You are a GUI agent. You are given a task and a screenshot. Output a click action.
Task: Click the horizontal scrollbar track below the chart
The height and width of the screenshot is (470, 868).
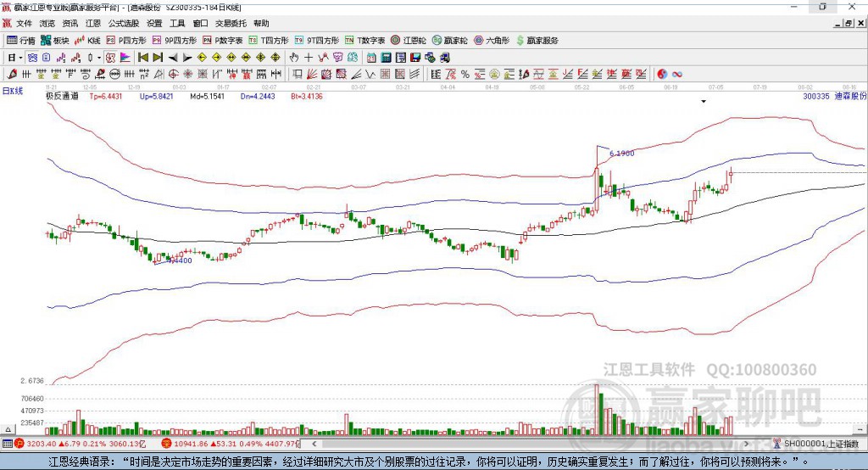point(531,444)
